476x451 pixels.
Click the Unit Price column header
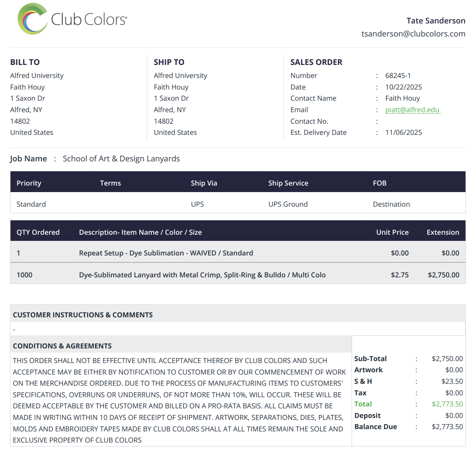pyautogui.click(x=392, y=232)
